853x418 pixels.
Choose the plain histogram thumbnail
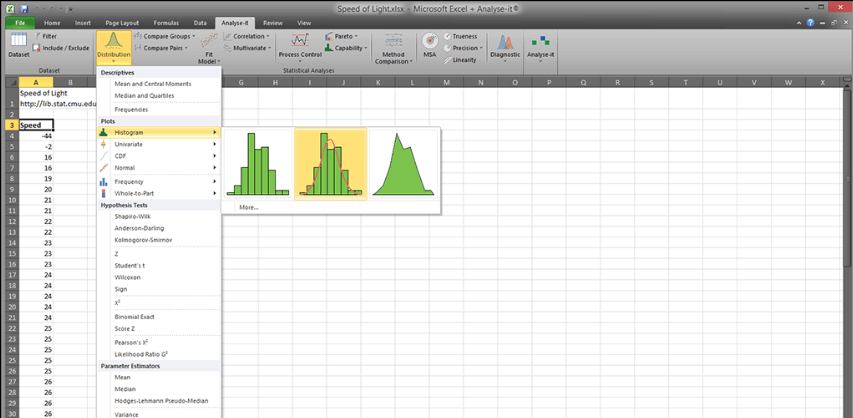pyautogui.click(x=257, y=164)
